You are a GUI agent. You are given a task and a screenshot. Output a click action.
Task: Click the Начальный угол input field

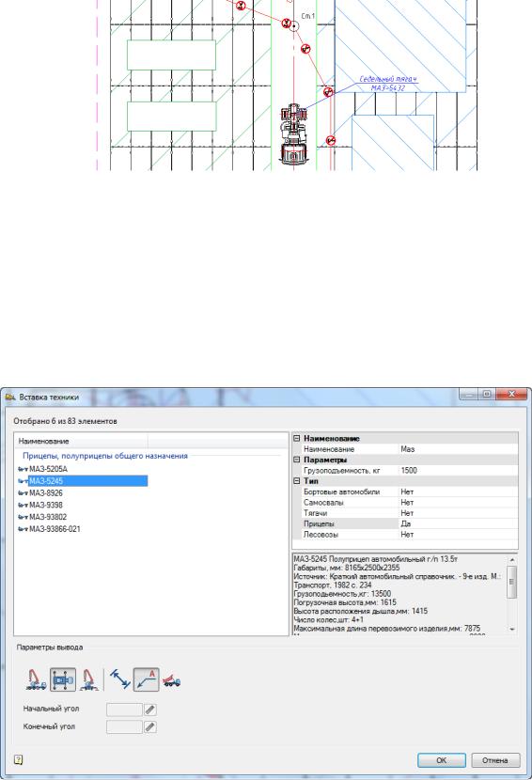pyautogui.click(x=124, y=710)
